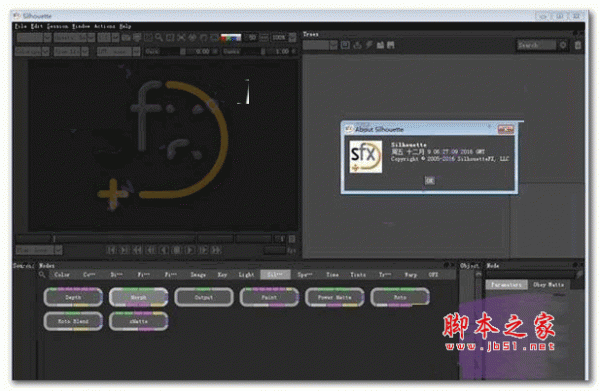Click the Gamma value 1.00 field
This screenshot has width=600, height=391.
point(282,51)
